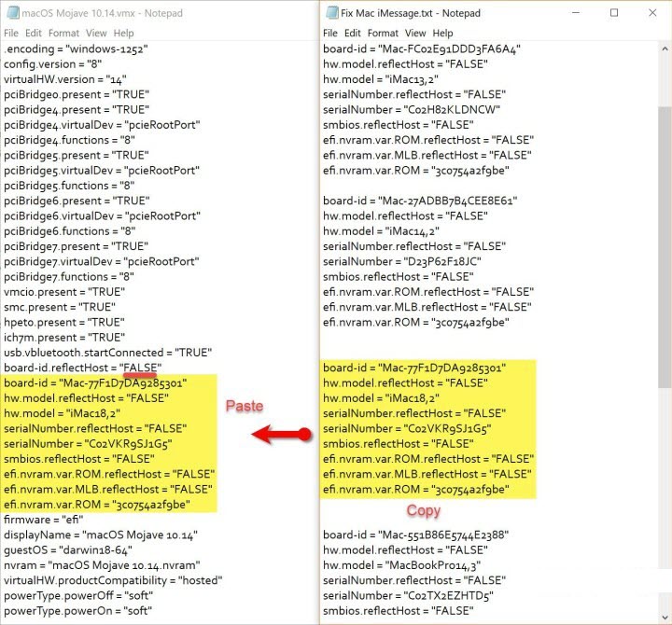This screenshot has width=672, height=625.
Task: Open File menu in the macOS Mojave vmx Notepad
Action: coord(11,34)
